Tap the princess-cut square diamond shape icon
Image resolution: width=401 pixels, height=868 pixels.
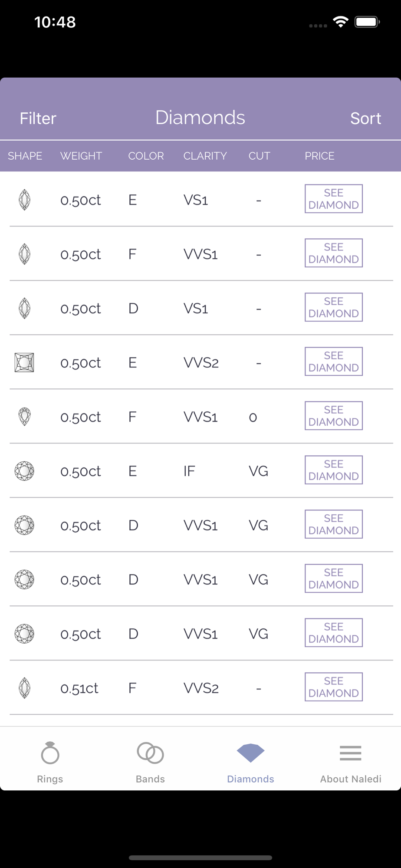pyautogui.click(x=24, y=362)
